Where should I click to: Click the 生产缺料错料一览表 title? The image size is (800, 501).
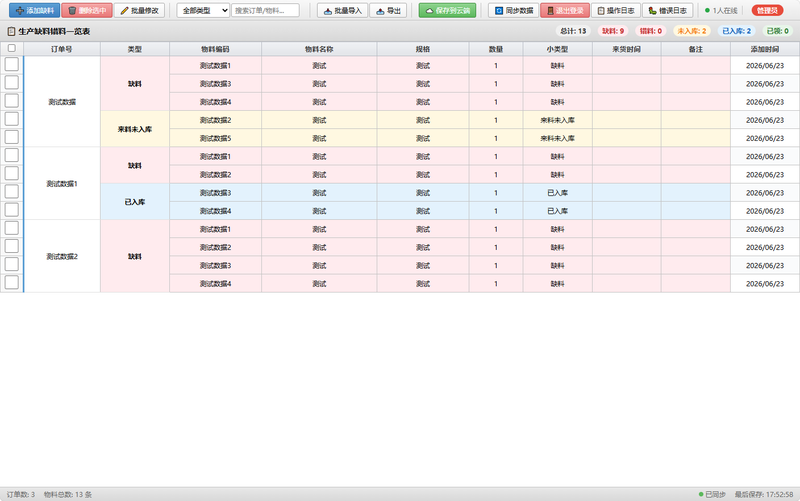[54, 32]
